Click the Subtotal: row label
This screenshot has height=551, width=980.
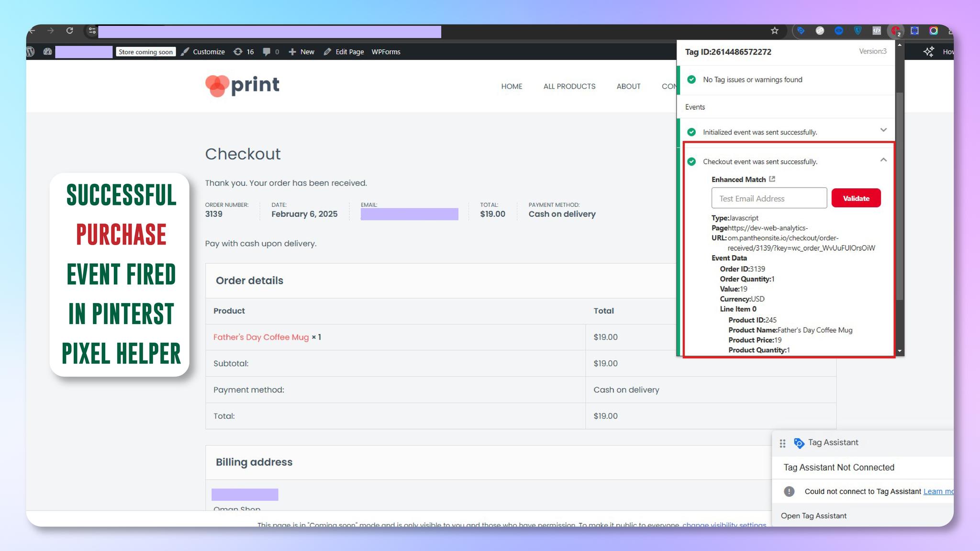[231, 363]
